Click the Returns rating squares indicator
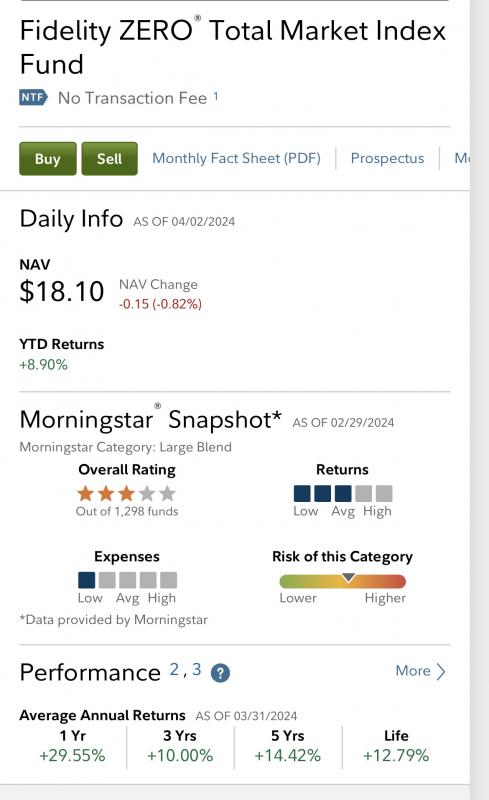Screen dimensions: 489x800 (x=343, y=493)
